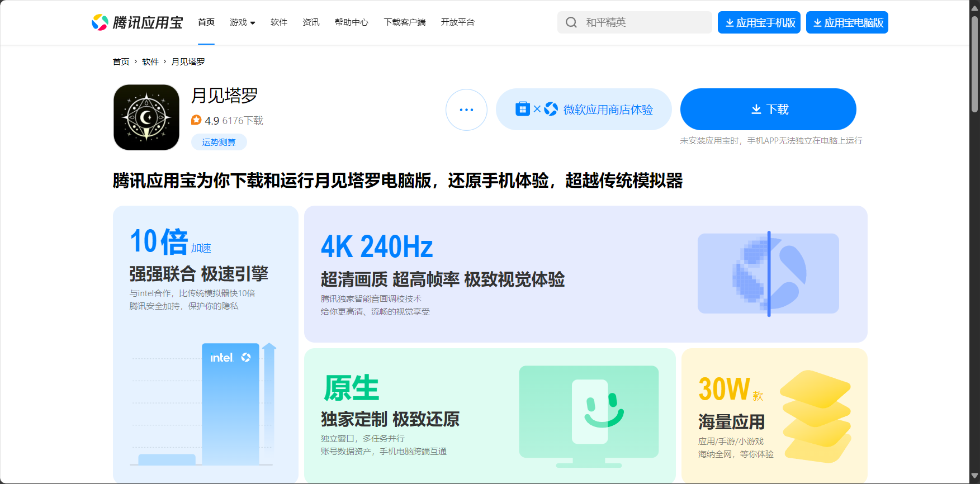Click the three-dots more options button
This screenshot has height=484, width=980.
point(466,110)
